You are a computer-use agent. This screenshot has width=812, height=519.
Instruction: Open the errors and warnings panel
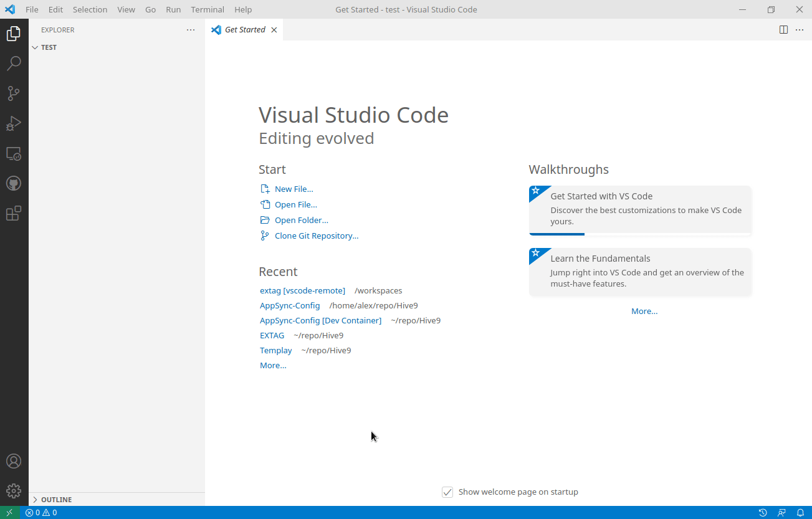(x=41, y=512)
